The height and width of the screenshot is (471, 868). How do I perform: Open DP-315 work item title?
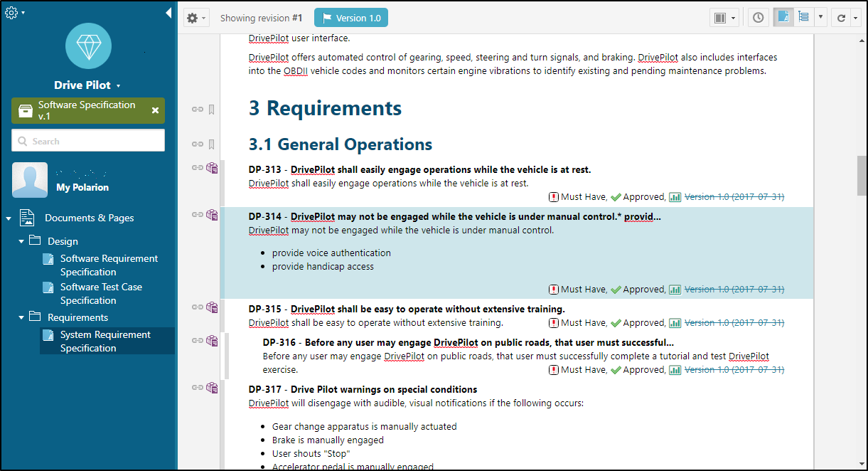[407, 309]
